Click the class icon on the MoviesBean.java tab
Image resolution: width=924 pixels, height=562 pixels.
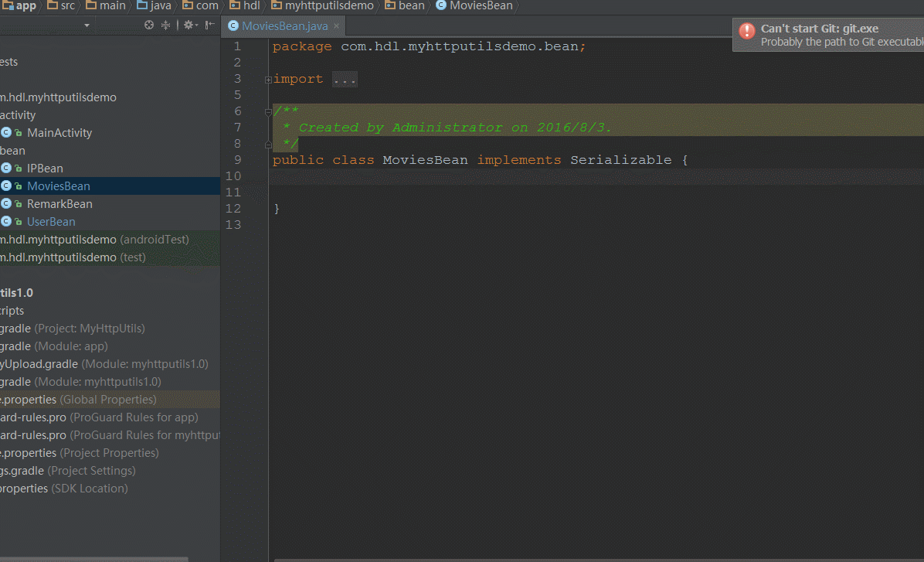[233, 26]
